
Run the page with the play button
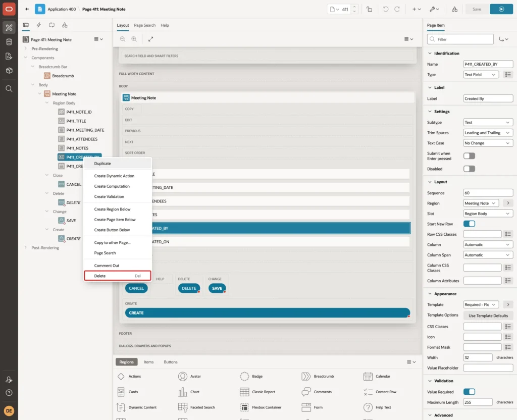click(501, 9)
